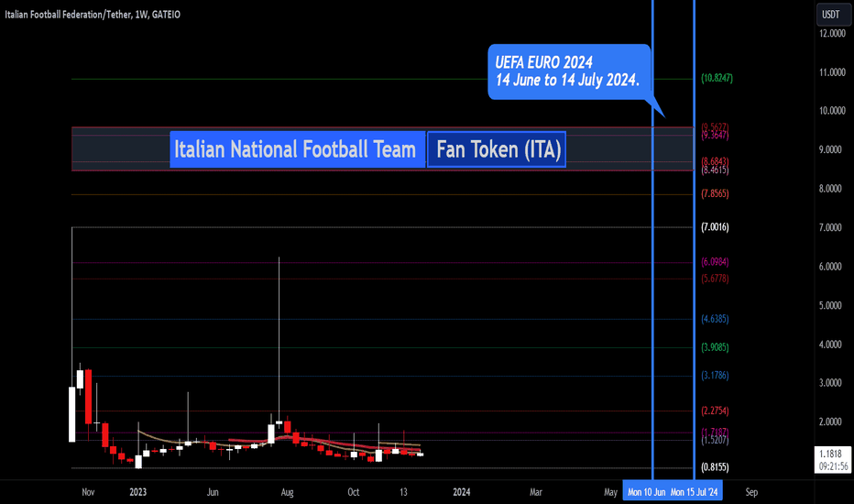Select the large red November candle
Viewport: 854px width, 504px height.
[x=88, y=397]
